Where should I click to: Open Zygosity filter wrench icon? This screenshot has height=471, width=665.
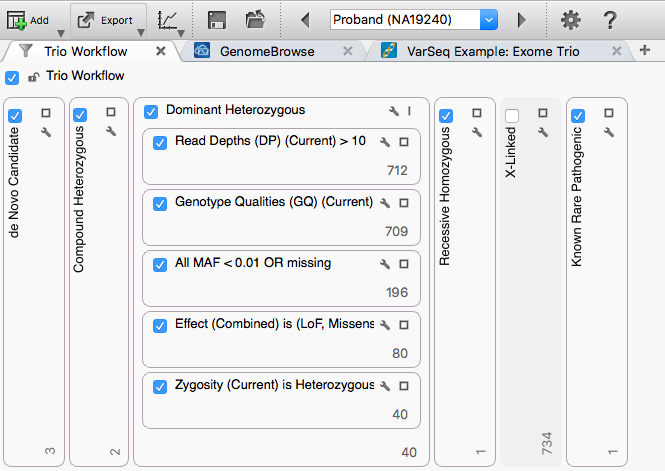385,386
